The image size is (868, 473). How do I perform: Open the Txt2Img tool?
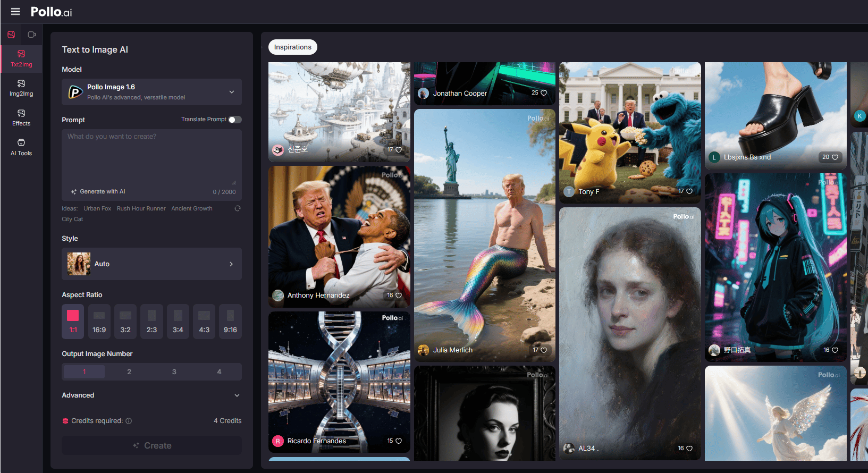point(21,58)
